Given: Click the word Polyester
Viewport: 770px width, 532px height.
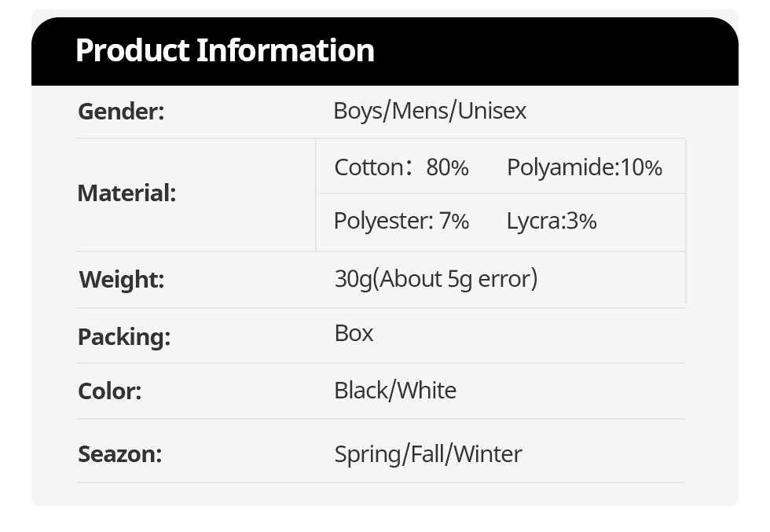Looking at the screenshot, I should point(381,221).
